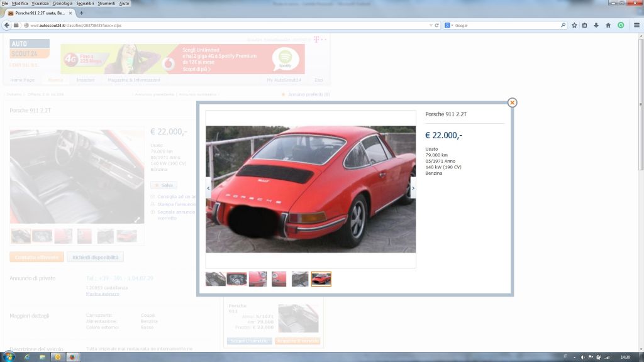
Task: Open the Windows Start menu
Action: click(x=8, y=357)
